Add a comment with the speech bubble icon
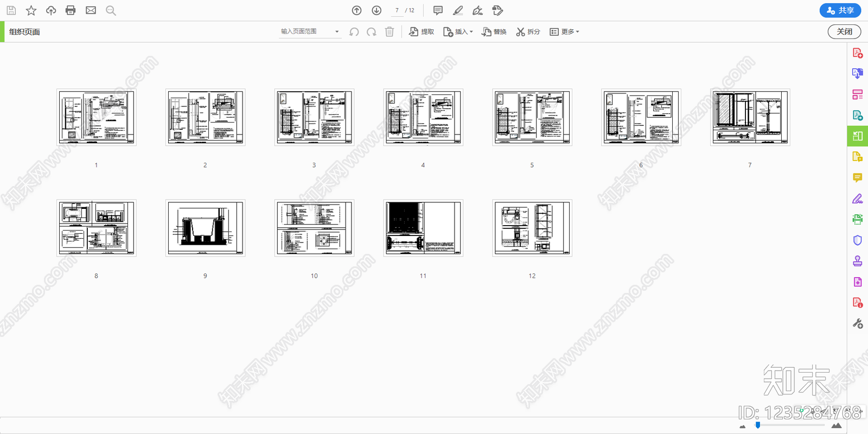 coord(438,10)
